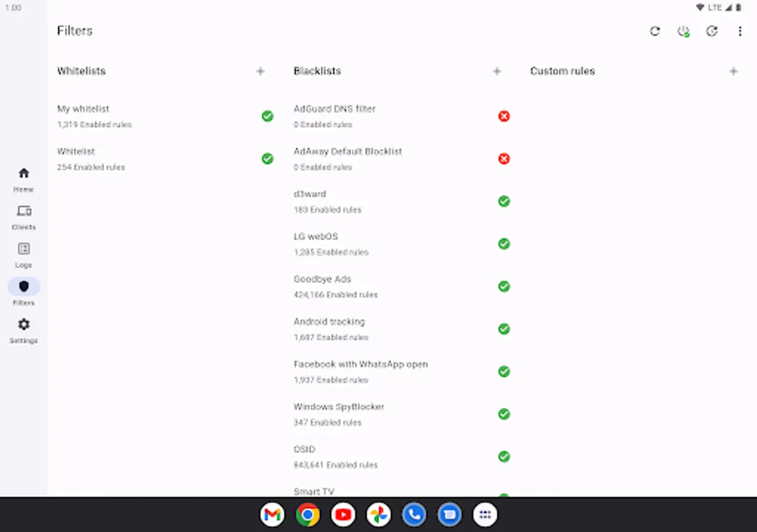757x532 pixels.
Task: Open the app drawer grid icon
Action: click(x=485, y=515)
